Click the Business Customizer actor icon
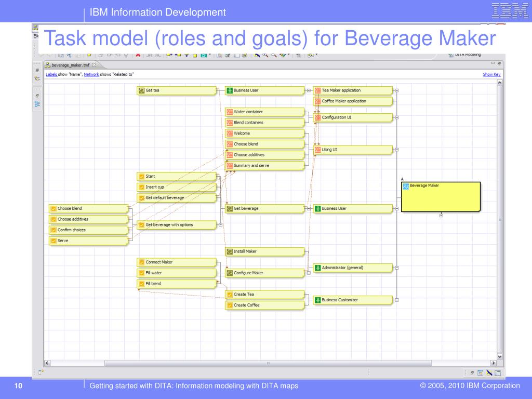Screen dimensions: 532x399 tap(318, 300)
